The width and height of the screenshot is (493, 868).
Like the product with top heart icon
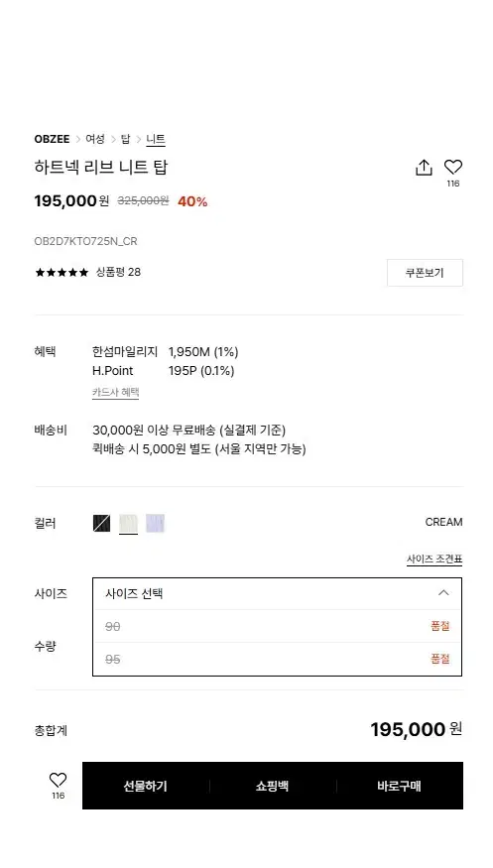tap(452, 167)
